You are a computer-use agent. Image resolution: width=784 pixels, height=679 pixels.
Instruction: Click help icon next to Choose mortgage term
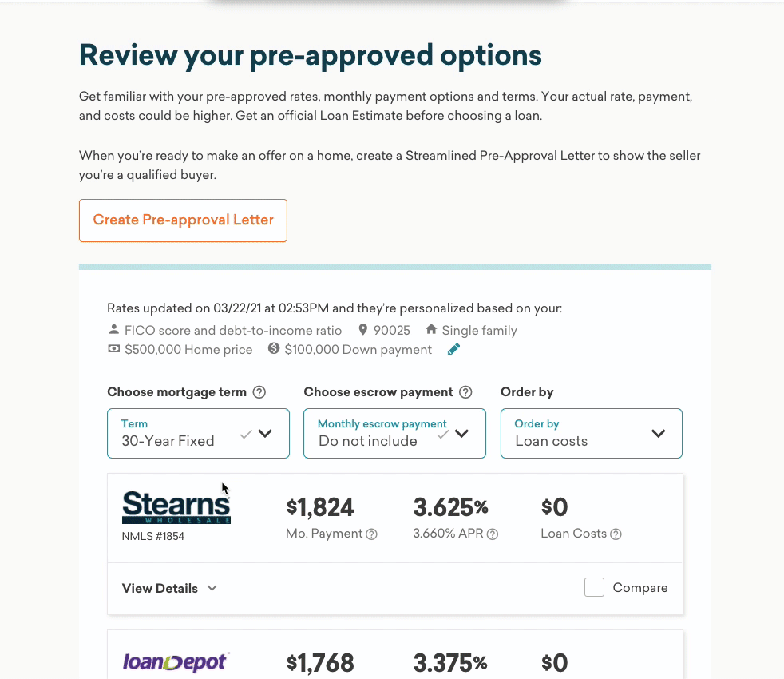(x=259, y=392)
